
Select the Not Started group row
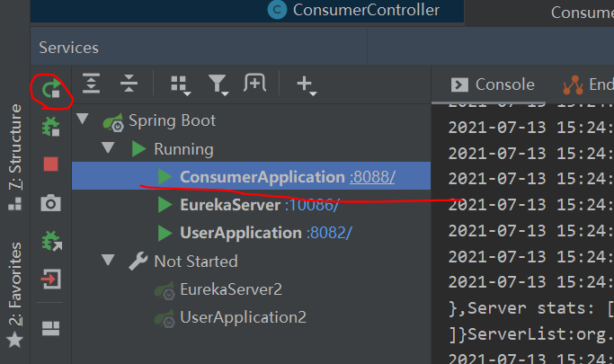tap(196, 261)
